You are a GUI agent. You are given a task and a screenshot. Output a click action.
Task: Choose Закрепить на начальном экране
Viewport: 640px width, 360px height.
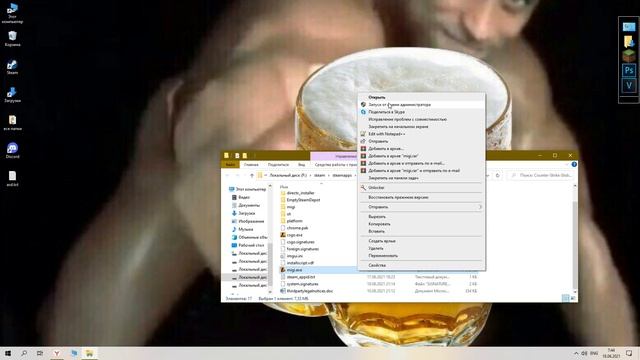click(422, 127)
